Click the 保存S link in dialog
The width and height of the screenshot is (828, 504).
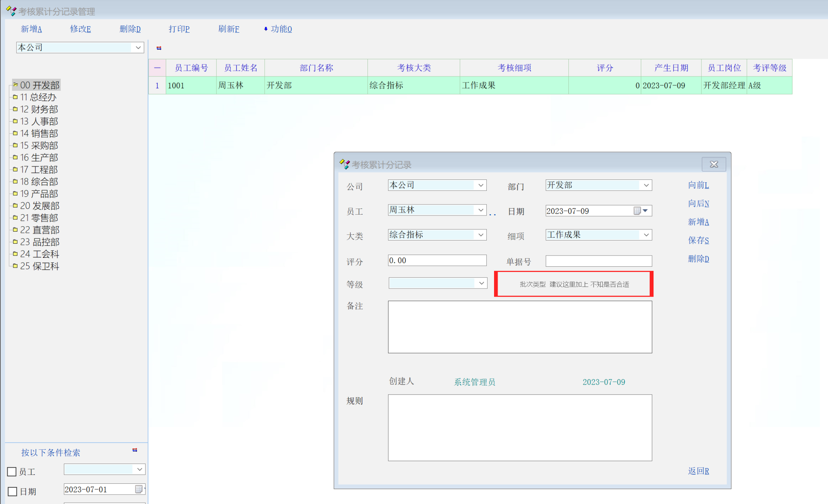coord(698,240)
